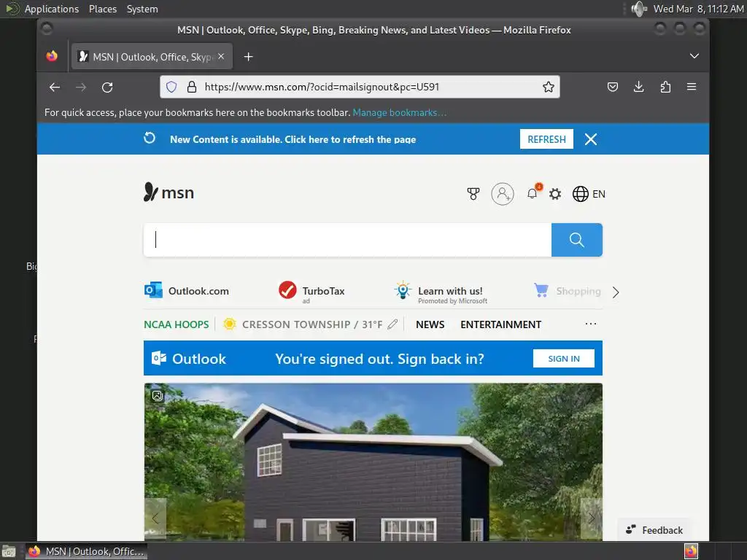The width and height of the screenshot is (747, 560).
Task: Click the gallery icon on the house image
Action: point(158,395)
